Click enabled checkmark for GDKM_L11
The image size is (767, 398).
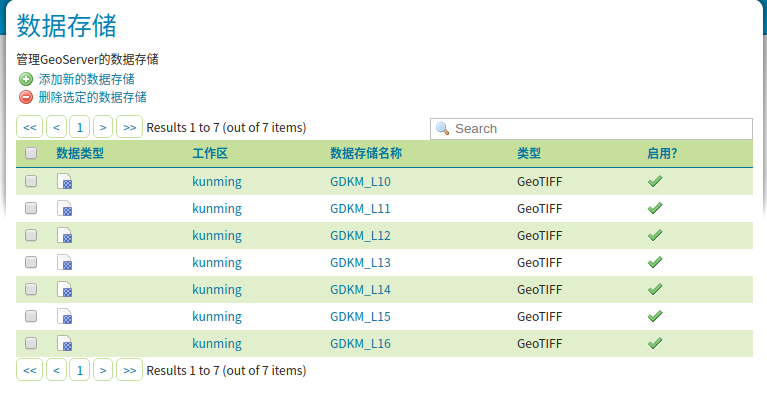655,208
